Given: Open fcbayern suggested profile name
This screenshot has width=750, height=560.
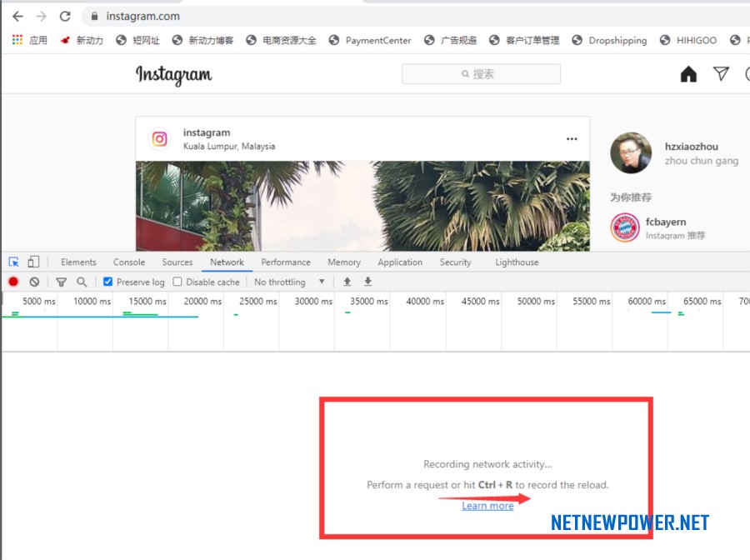Looking at the screenshot, I should coord(665,222).
